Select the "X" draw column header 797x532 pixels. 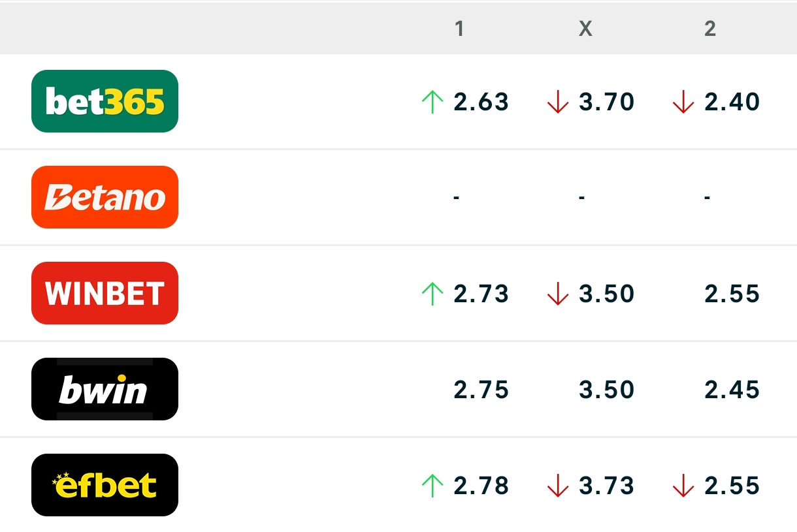tap(585, 28)
